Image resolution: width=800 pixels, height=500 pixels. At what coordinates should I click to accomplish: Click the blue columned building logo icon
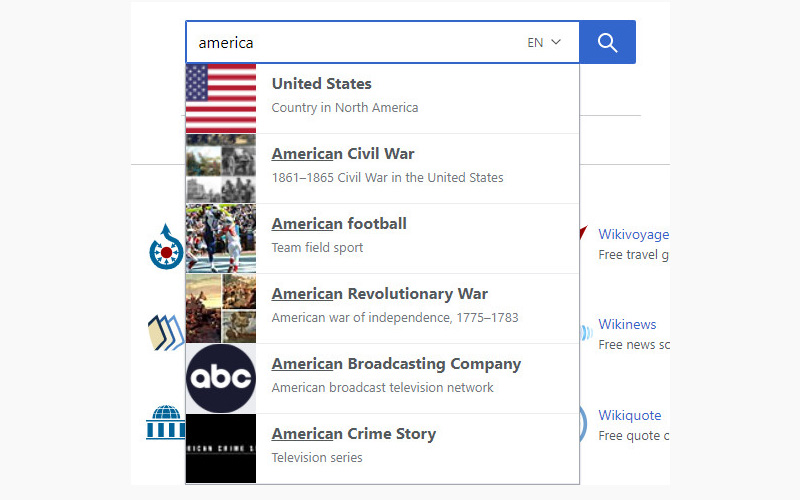[165, 423]
